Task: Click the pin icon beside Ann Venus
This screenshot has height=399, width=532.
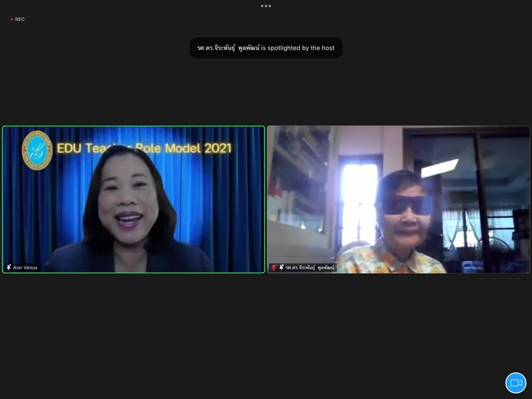Action: [9, 267]
